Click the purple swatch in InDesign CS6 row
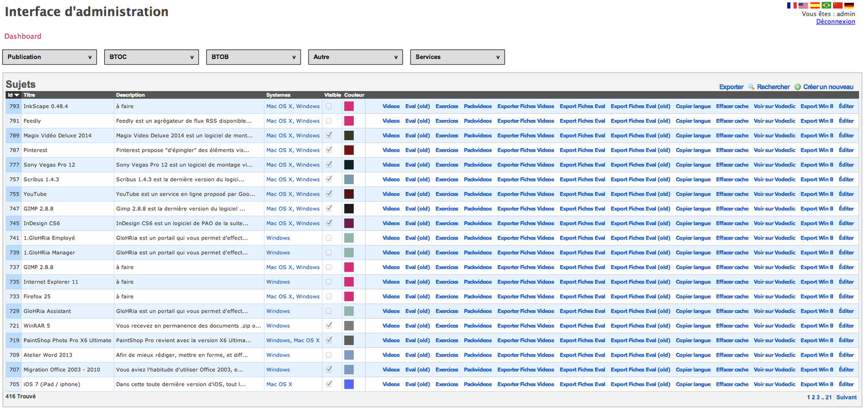868x413 pixels. (x=349, y=223)
